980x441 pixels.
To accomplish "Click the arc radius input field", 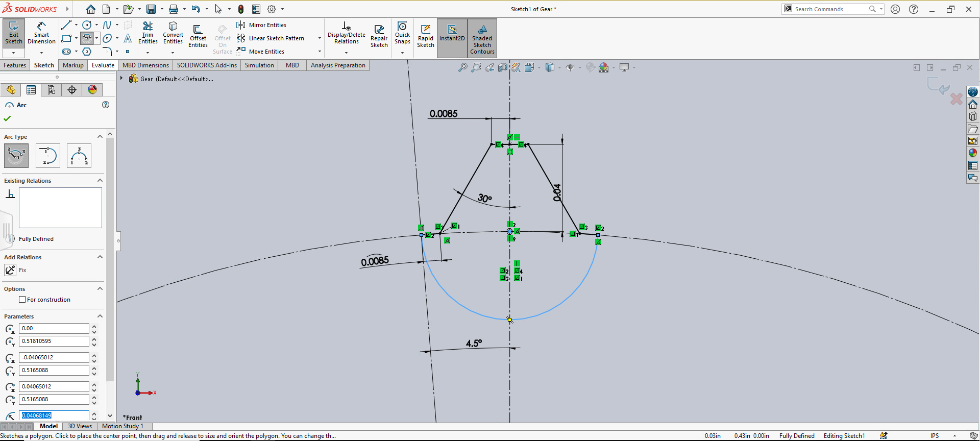I will click(x=54, y=415).
